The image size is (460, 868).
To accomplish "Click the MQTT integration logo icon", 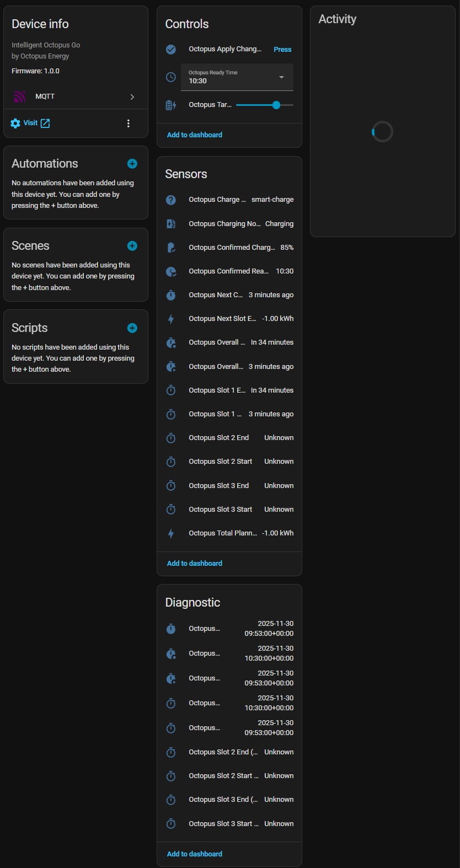I will (x=19, y=97).
